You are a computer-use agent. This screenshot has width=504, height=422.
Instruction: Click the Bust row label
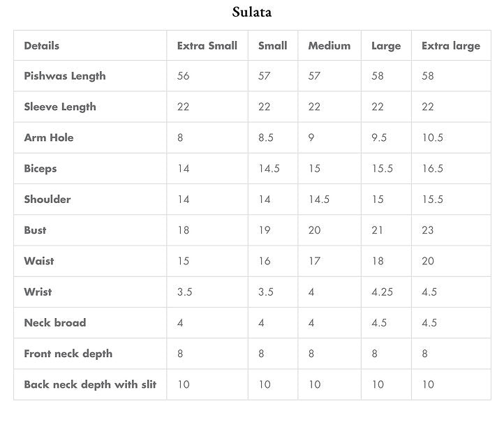click(36, 230)
